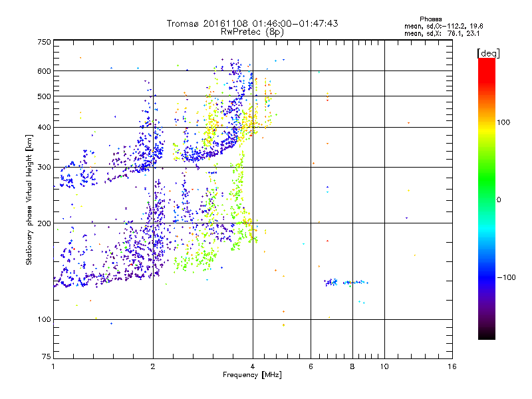Viewport: 532px width, 399px height.
Task: Click the x-axis tick label '10'
Action: [x=384, y=366]
